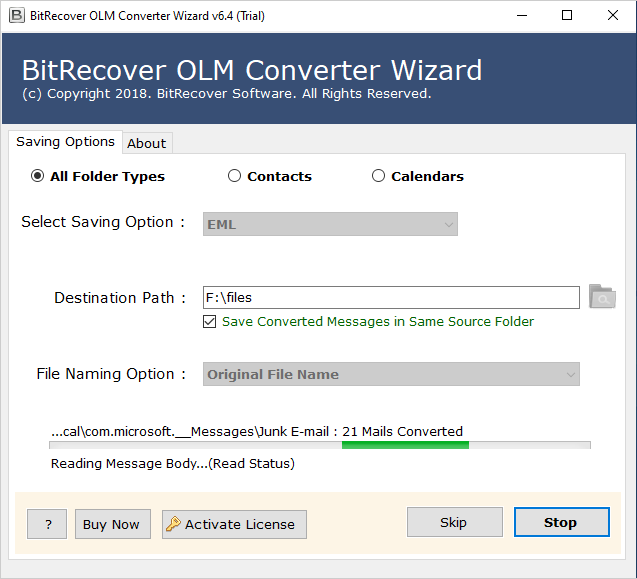Click the browse folder icon beside Destination Path
This screenshot has width=637, height=579.
(602, 297)
